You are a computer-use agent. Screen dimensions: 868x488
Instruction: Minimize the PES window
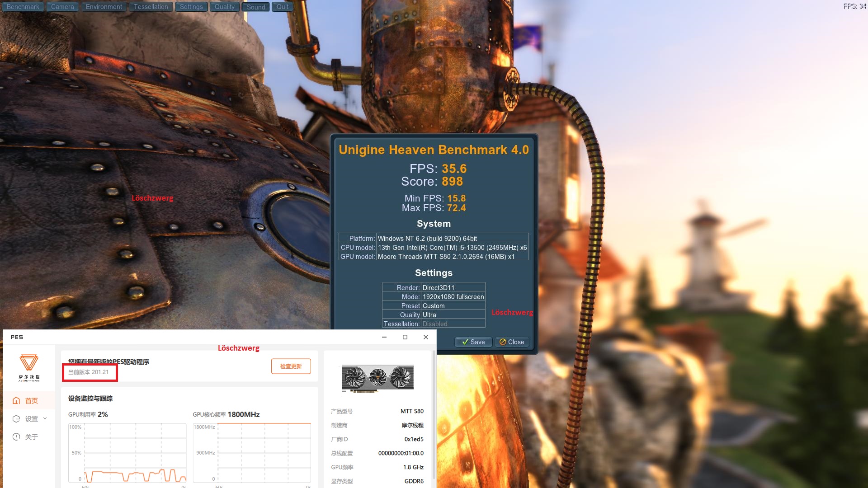[x=384, y=337]
